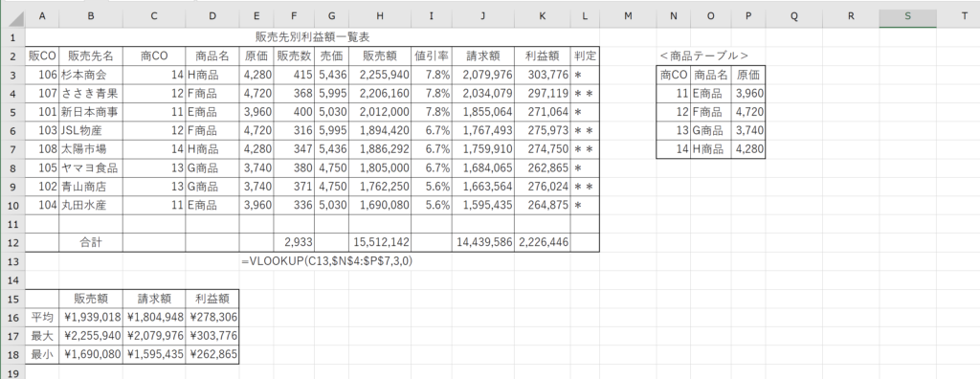This screenshot has width=980, height=379.
Task: Select the total 利益額 2,226,446 cell
Action: (543, 242)
